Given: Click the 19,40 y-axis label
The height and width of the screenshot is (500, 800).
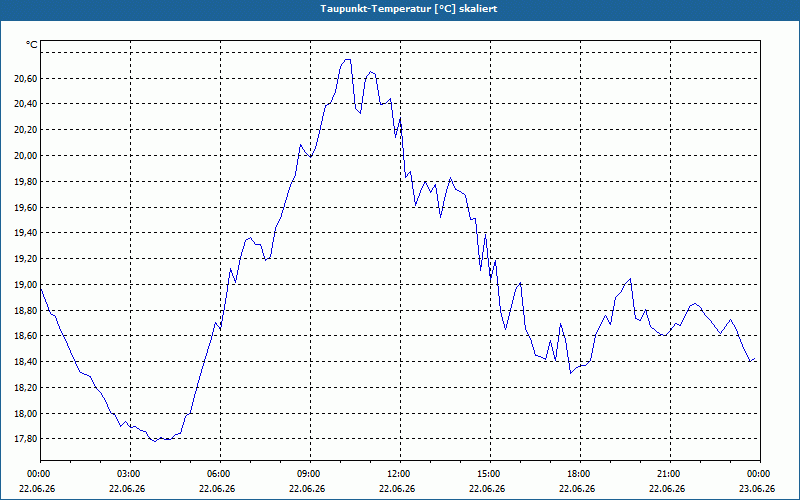Looking at the screenshot, I should tap(26, 233).
